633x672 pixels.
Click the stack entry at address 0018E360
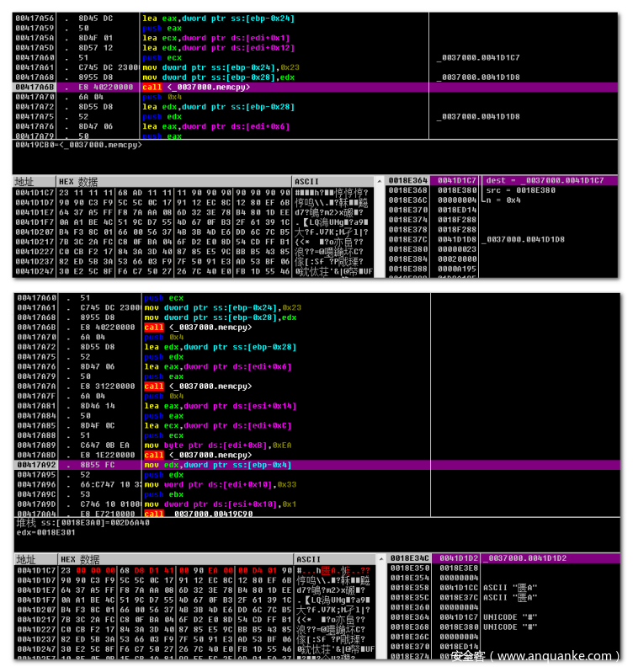tap(505, 607)
